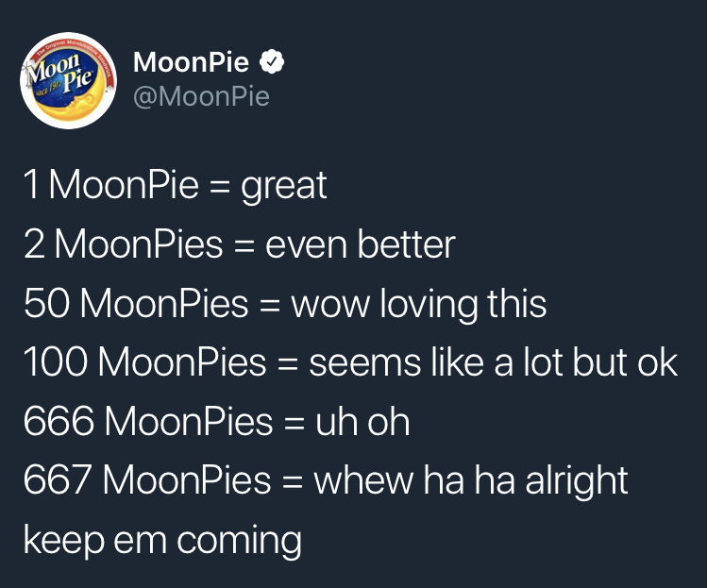Select the phrase "wow loving this"
This screenshot has height=588, width=707.
(419, 304)
